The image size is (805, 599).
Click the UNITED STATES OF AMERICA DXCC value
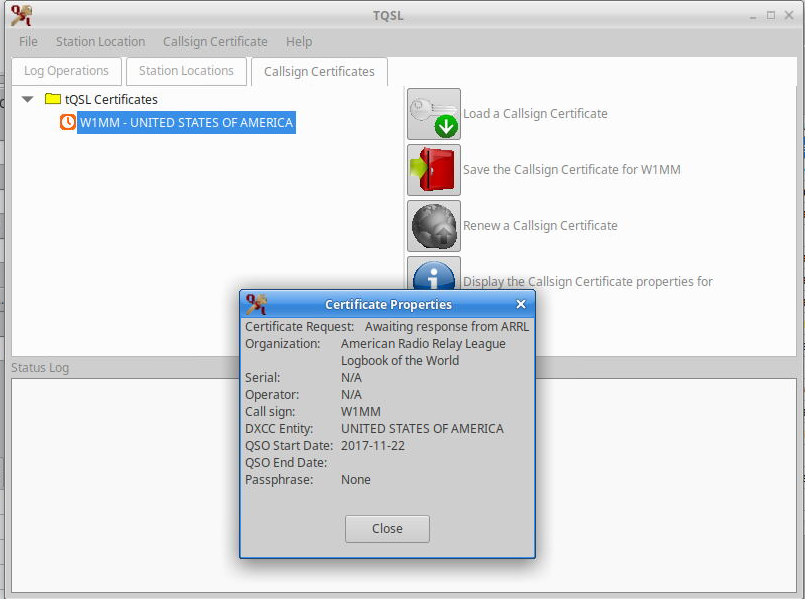click(423, 429)
